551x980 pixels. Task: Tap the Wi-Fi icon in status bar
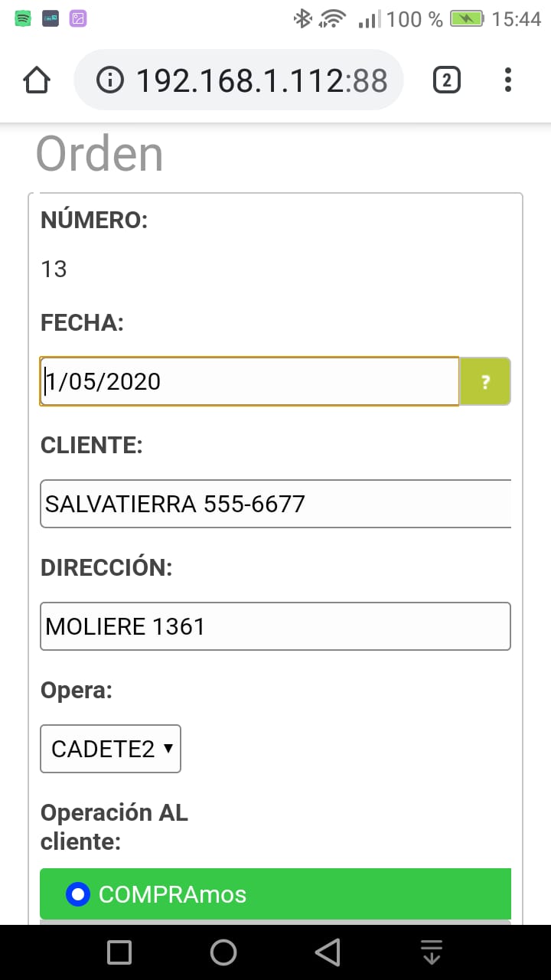click(333, 19)
